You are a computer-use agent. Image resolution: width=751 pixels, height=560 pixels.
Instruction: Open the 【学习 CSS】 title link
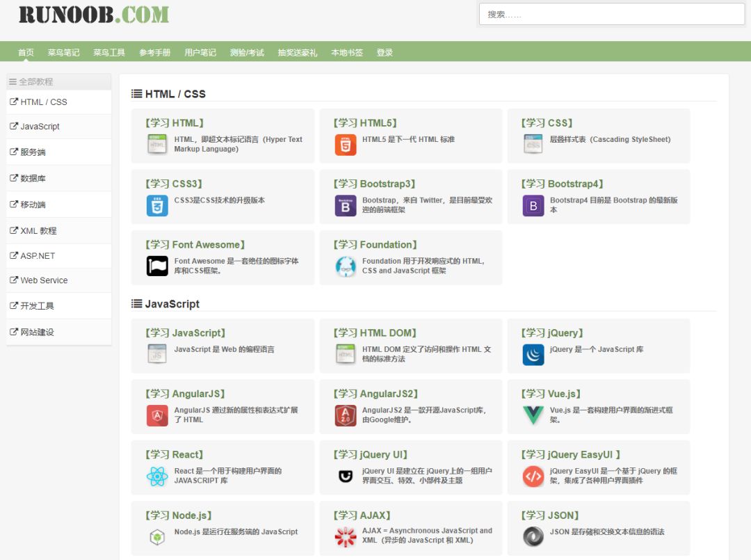[x=547, y=123]
